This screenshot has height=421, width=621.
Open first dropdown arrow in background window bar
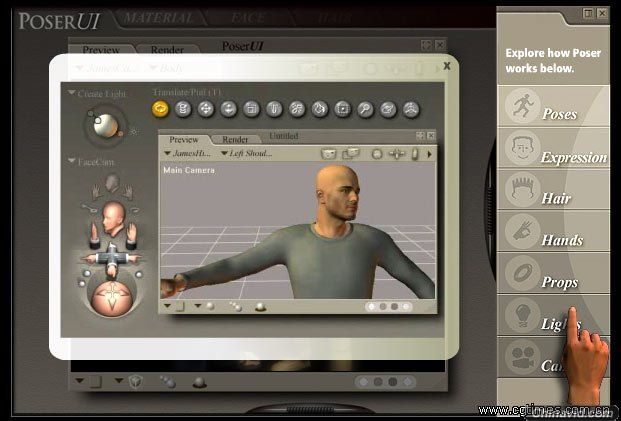[x=80, y=381]
